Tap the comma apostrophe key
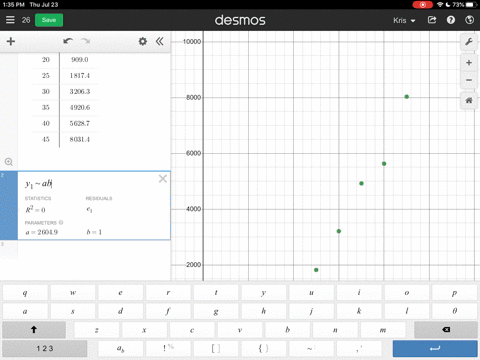Screen dimensions: 480x360 [x=359, y=349]
